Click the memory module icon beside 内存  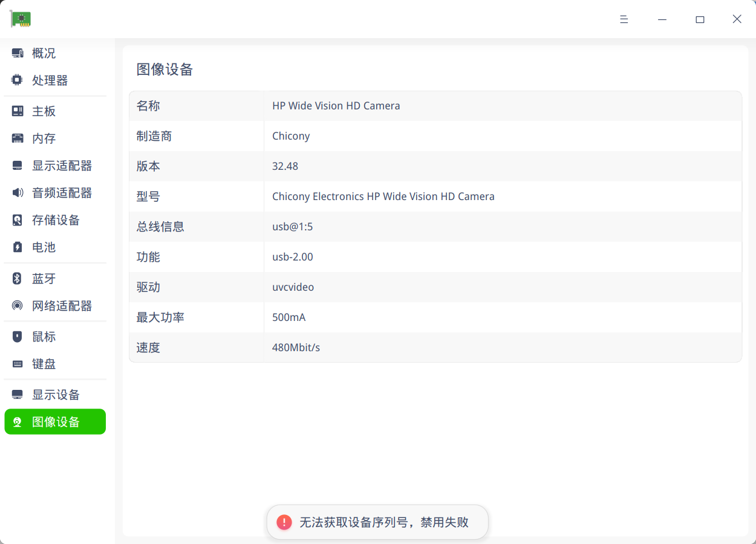(x=18, y=138)
